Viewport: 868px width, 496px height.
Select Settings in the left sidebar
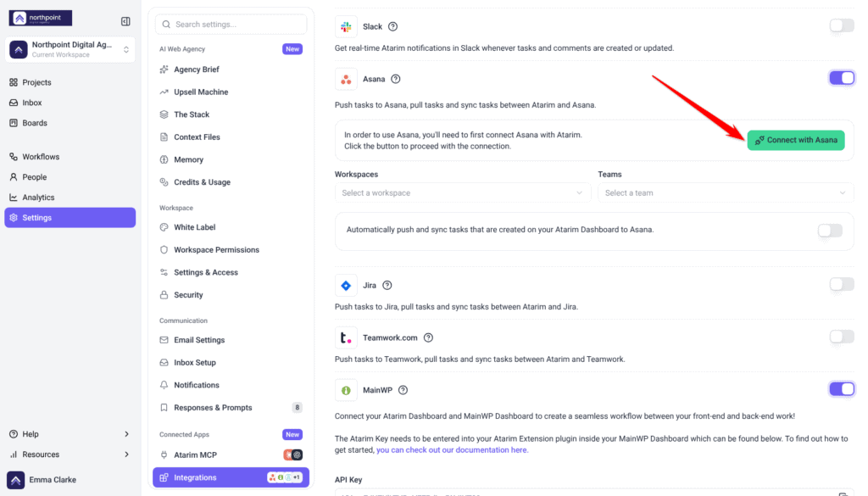coord(70,218)
